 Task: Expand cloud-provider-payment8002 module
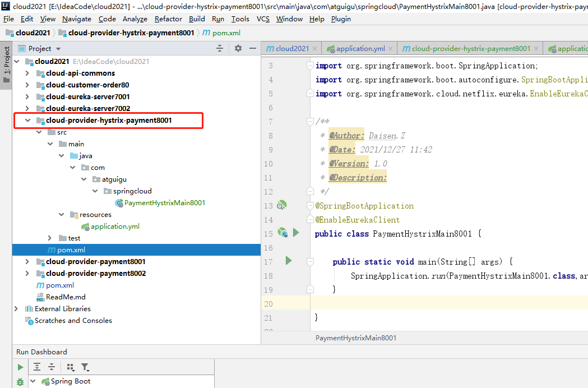27,273
